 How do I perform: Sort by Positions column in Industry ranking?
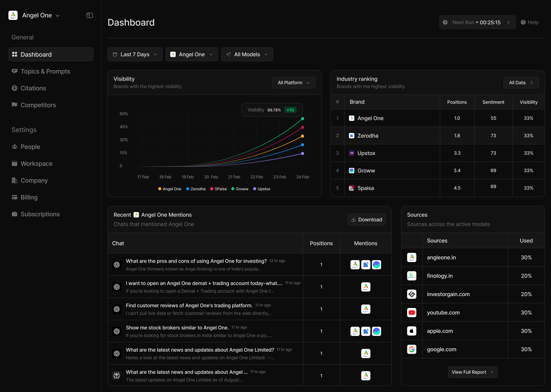pyautogui.click(x=457, y=102)
